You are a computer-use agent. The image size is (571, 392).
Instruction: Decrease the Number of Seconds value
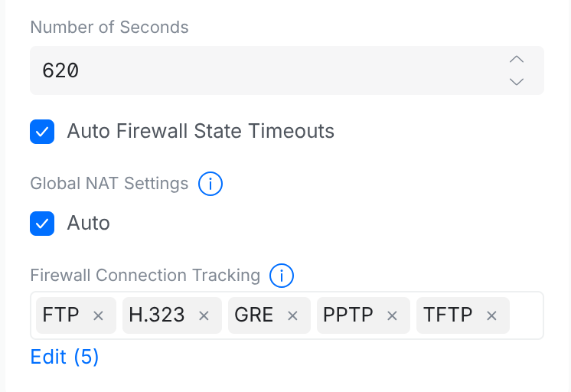click(x=517, y=81)
